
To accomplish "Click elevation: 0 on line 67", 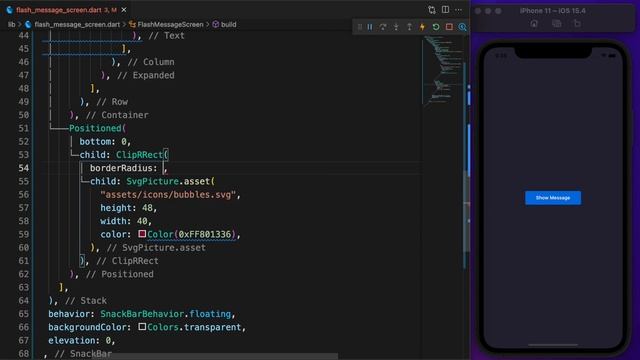I will [x=79, y=340].
